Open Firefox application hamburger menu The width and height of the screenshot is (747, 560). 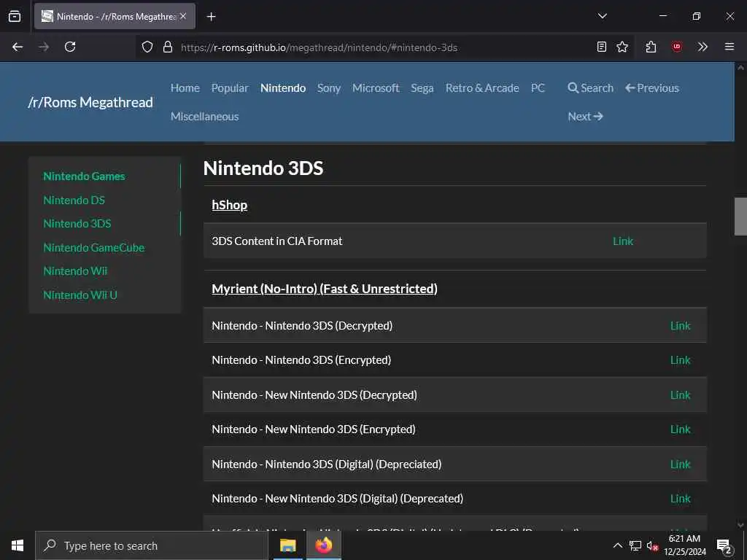click(x=729, y=47)
